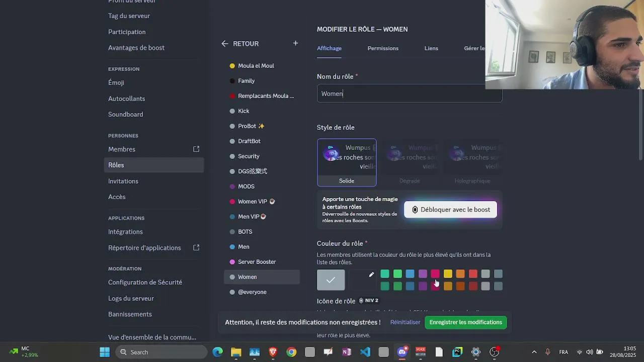Viewport: 644px width, 362px height.
Task: Open the Wi-Fi network tray icon
Action: pos(580,352)
